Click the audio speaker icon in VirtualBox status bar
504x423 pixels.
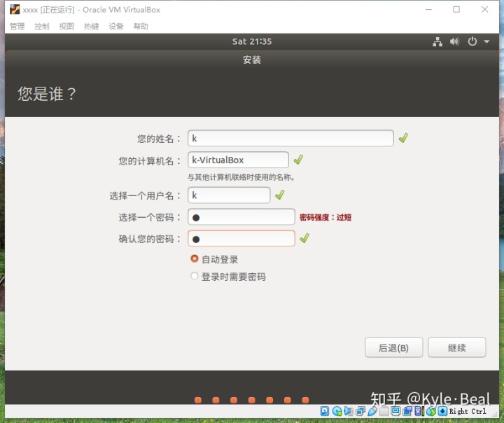tap(348, 411)
